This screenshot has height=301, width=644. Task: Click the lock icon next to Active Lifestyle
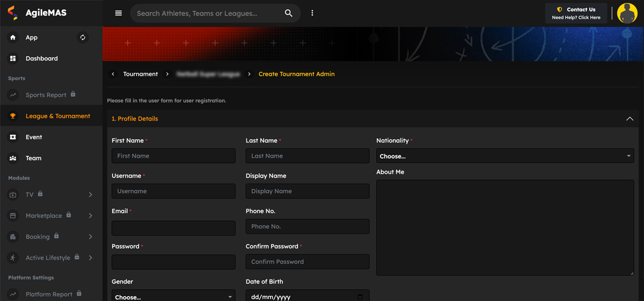(77, 257)
